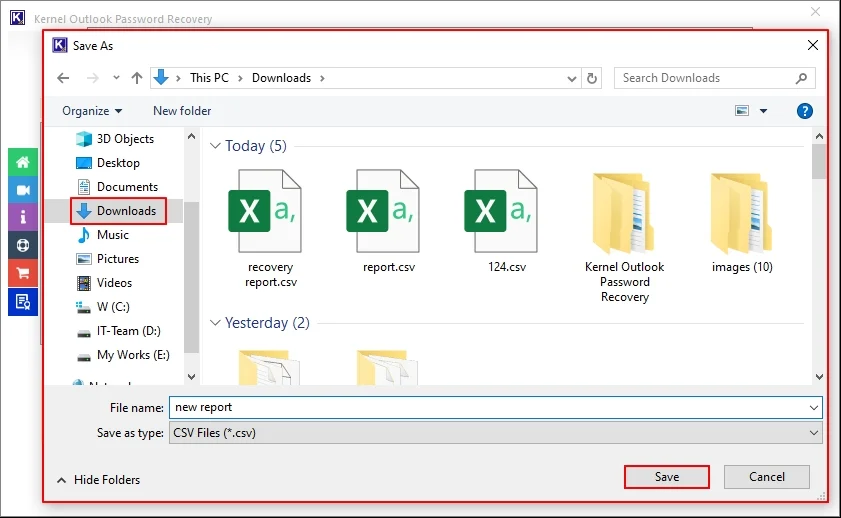Open the Organize menu
This screenshot has width=841, height=518.
click(x=92, y=111)
